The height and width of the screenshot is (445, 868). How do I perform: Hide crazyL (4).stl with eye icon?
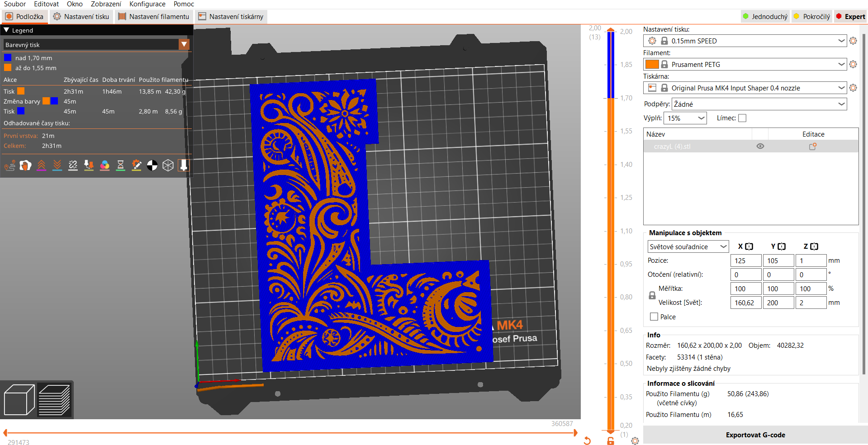pyautogui.click(x=760, y=146)
